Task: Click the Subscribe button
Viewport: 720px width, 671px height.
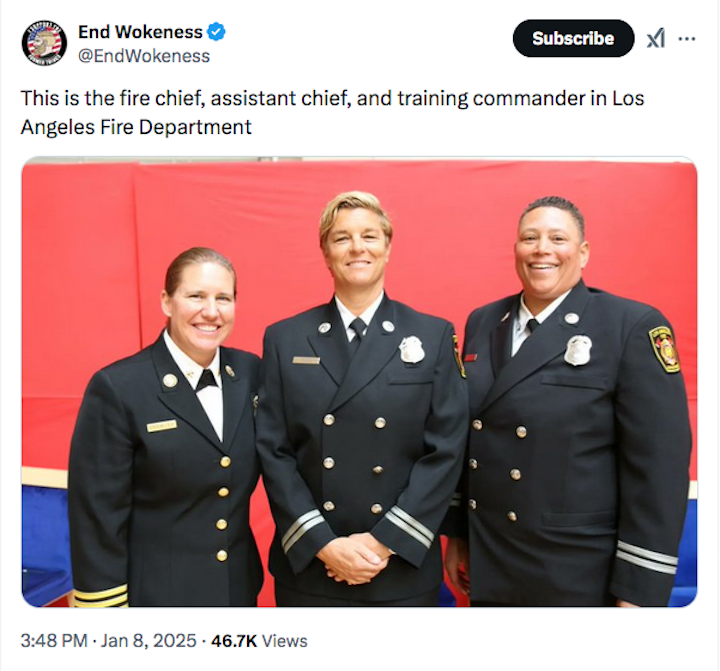Action: pyautogui.click(x=573, y=38)
